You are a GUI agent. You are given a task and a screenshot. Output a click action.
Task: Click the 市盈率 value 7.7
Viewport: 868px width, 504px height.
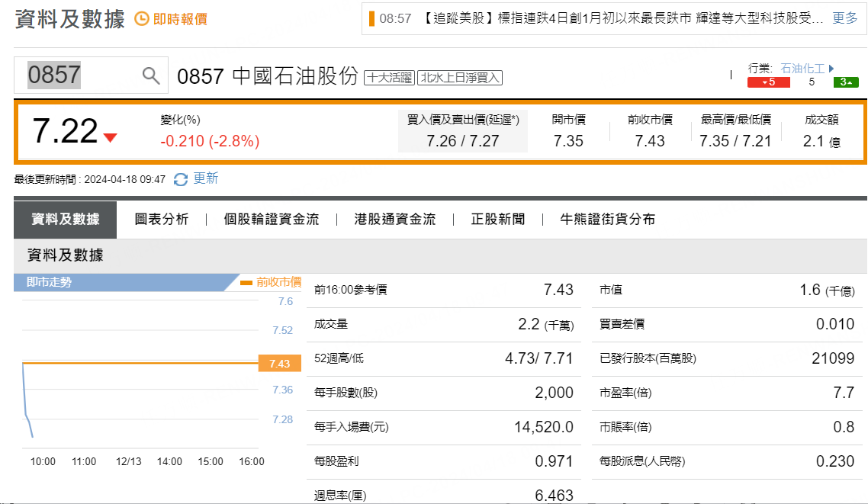pos(844,393)
